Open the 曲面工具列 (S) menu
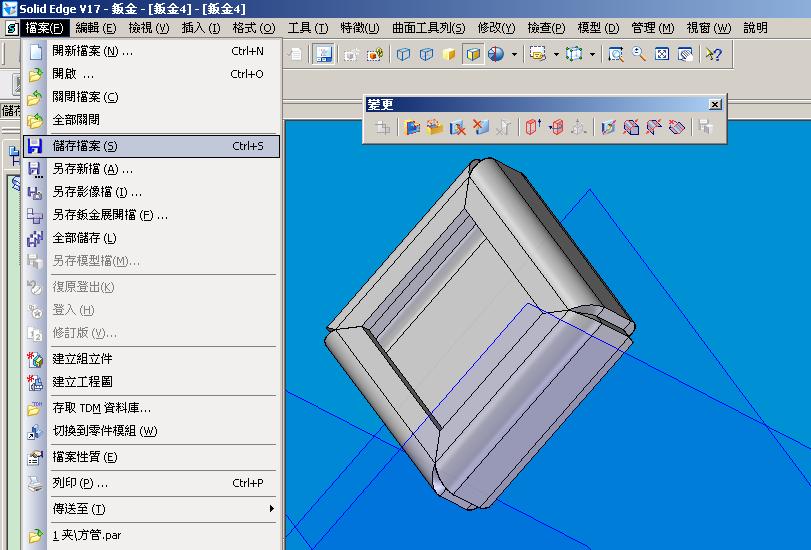 click(x=428, y=28)
